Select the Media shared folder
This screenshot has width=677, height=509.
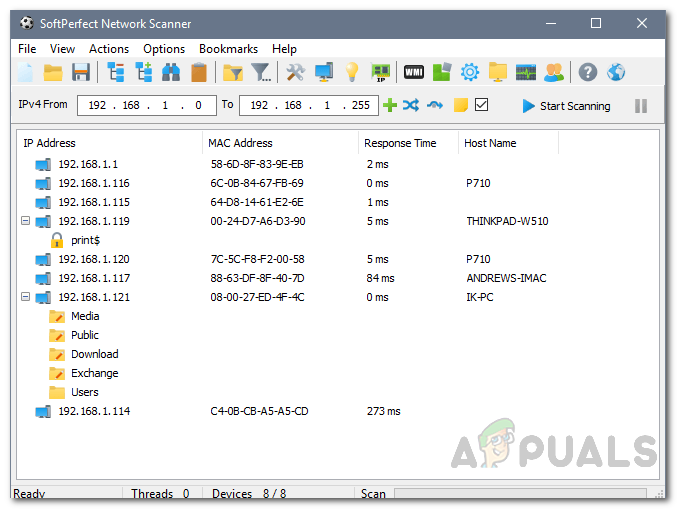(x=85, y=316)
